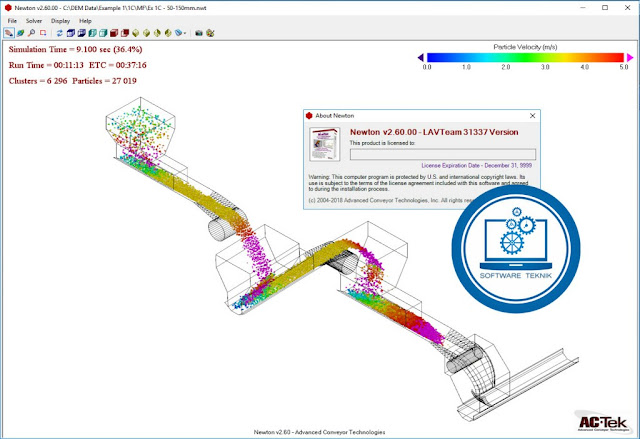Click the red Newton app icon in title bar
The height and width of the screenshot is (439, 640).
[8, 8]
